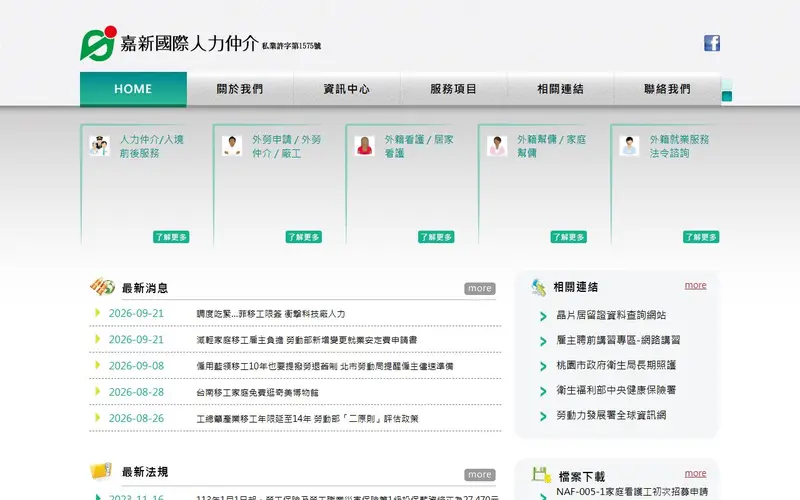Open the 人力仲介/入境前後服務 card title
The height and width of the screenshot is (500, 800).
pos(152,146)
